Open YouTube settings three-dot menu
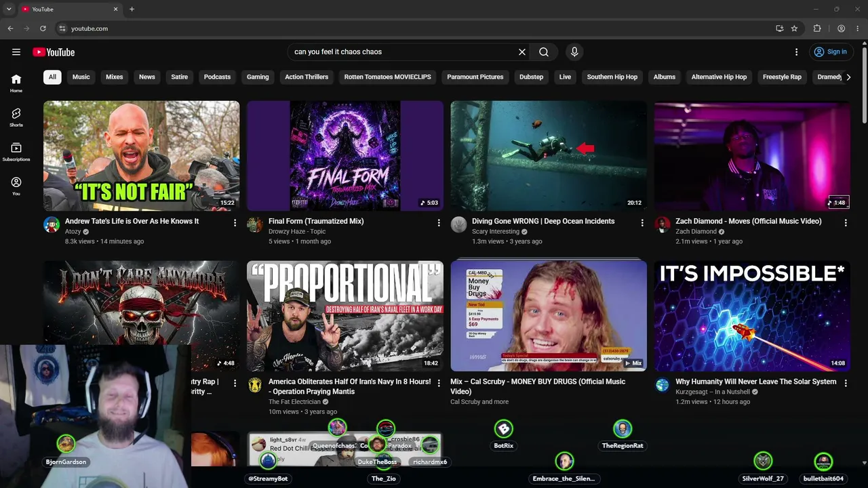The width and height of the screenshot is (868, 488). click(x=797, y=52)
